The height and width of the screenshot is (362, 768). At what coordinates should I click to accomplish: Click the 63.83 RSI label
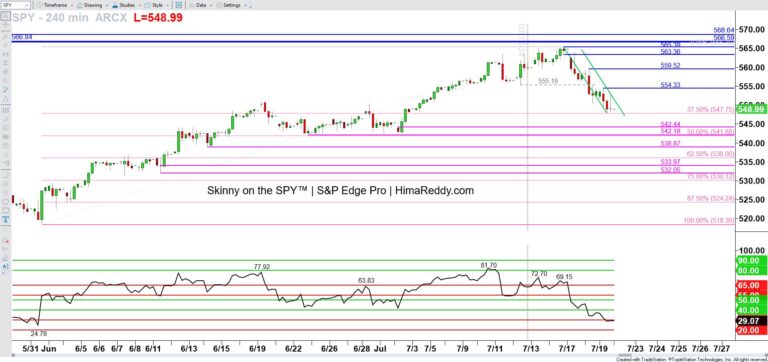click(x=366, y=280)
